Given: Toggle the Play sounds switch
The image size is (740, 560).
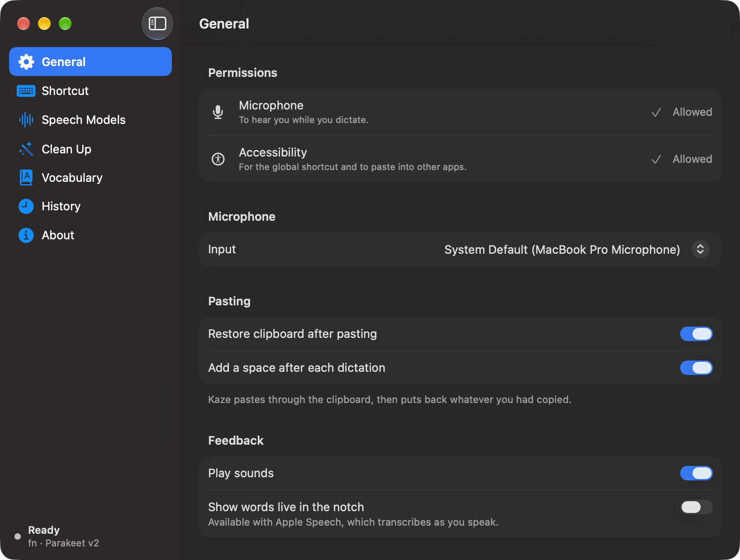Looking at the screenshot, I should tap(696, 473).
